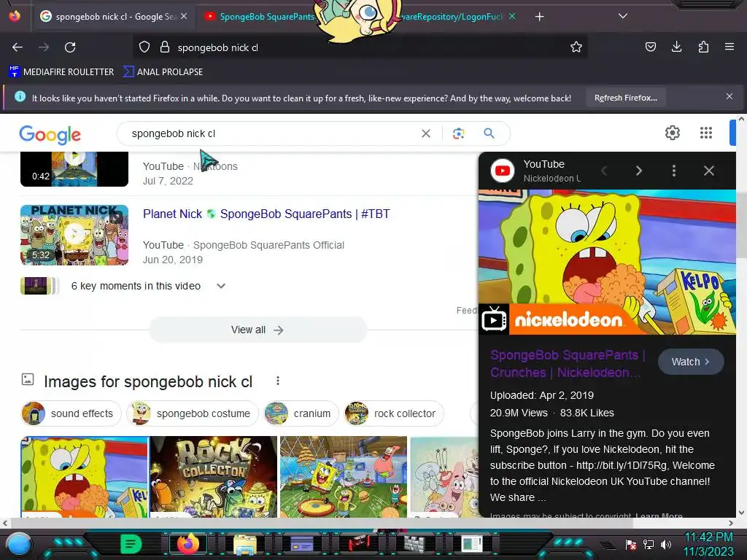The image size is (747, 560).
Task: Close the Google Search tab
Action: click(x=184, y=17)
